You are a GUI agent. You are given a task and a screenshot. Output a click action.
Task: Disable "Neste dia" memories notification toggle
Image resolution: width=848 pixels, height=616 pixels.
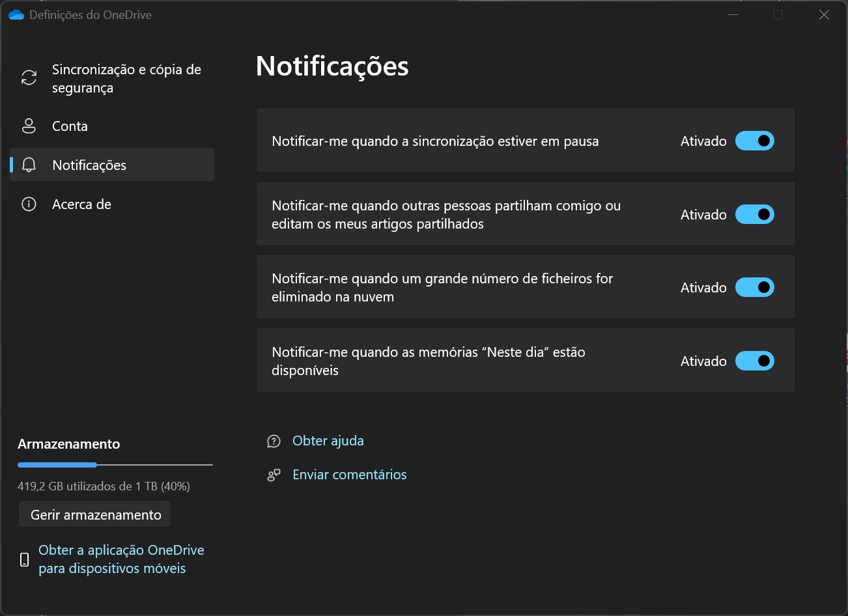(754, 361)
